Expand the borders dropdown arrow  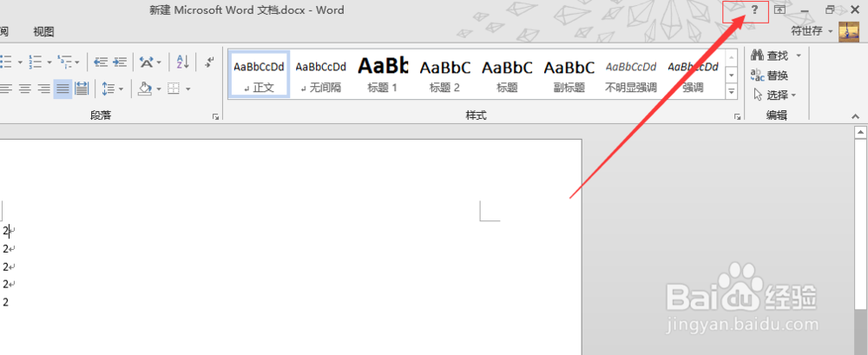188,89
